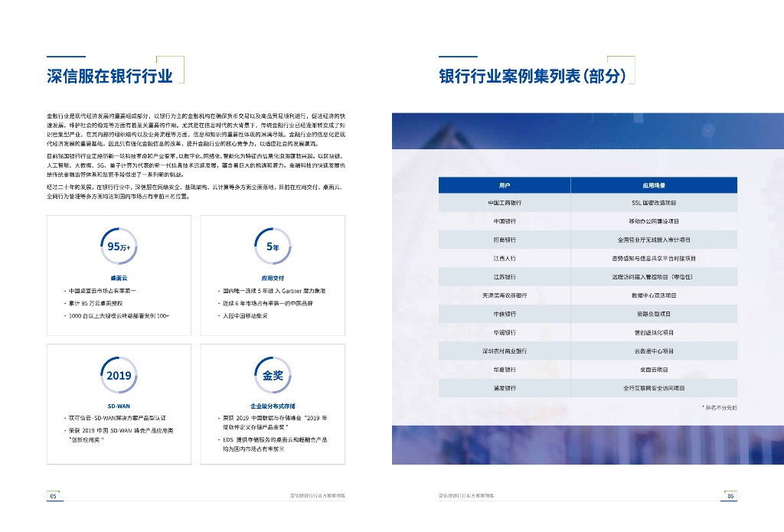Viewport: 784px width, 532px height.
Task: Select the '金奖' circular stat graphic
Action: 273,376
